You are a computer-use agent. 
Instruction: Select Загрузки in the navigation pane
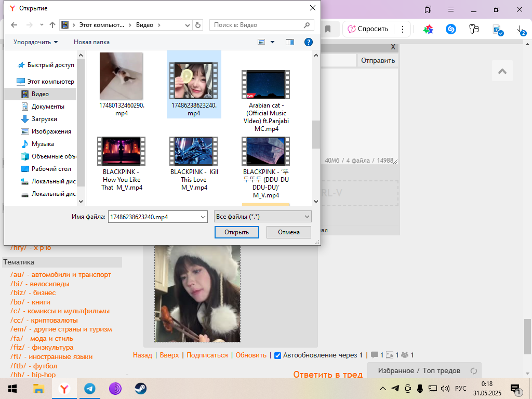44,119
